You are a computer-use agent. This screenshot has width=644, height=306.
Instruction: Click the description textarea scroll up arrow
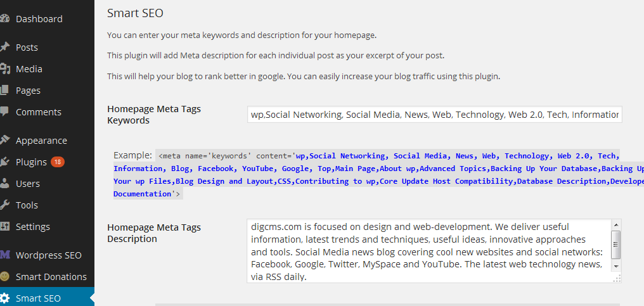pos(616,225)
